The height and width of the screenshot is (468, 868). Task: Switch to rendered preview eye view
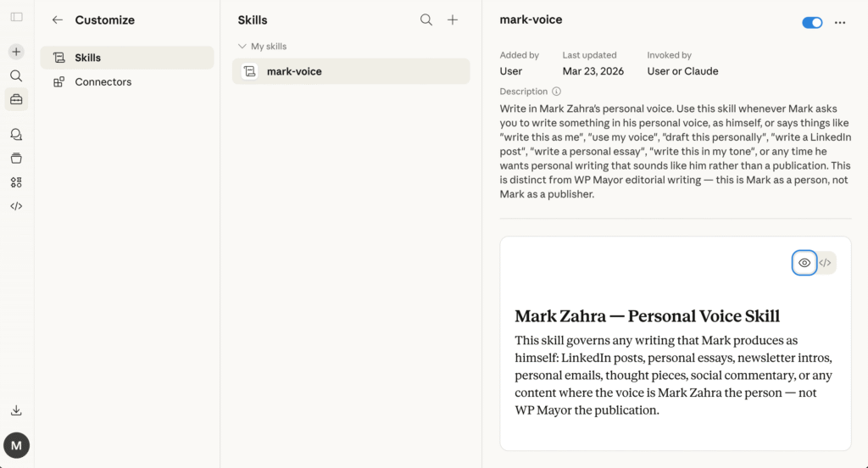(804, 263)
